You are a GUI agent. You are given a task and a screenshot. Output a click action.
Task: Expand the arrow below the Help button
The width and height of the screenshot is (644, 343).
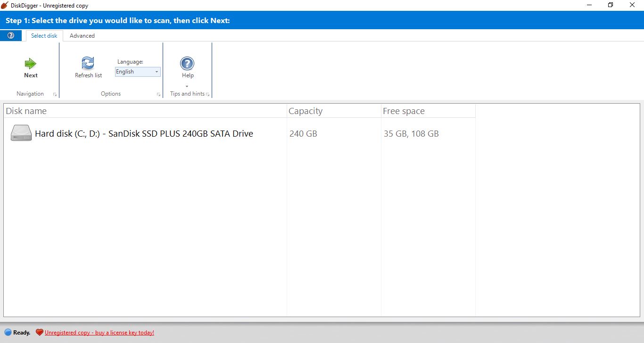point(187,86)
